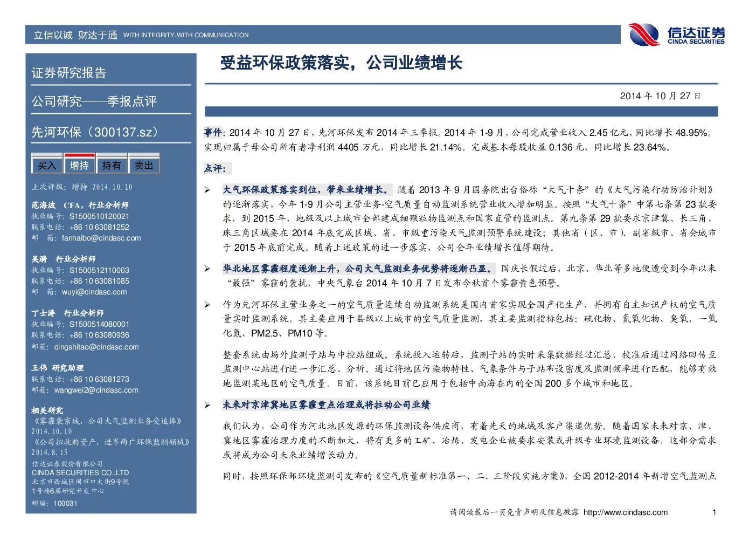Click the 公司研究——季报点评 heading
756x535 pixels.
pos(94,101)
